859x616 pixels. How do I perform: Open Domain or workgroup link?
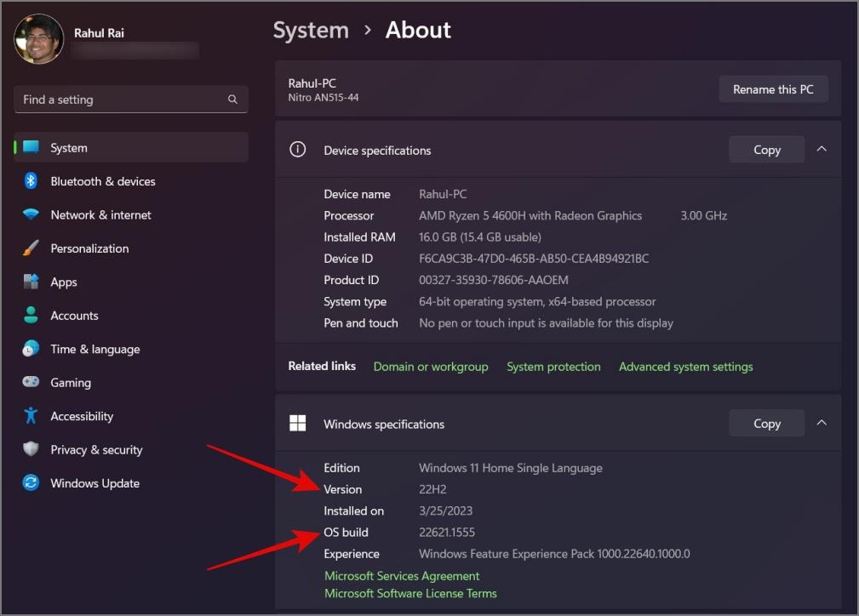point(431,367)
